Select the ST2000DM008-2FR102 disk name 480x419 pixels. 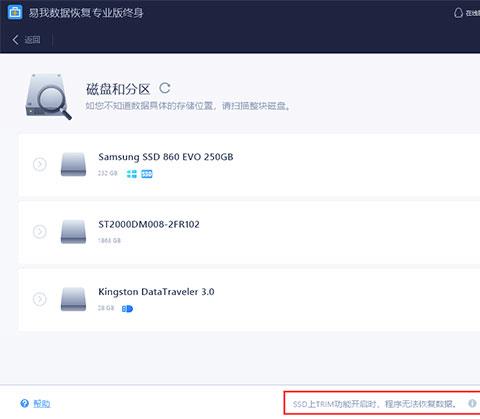[x=149, y=224]
